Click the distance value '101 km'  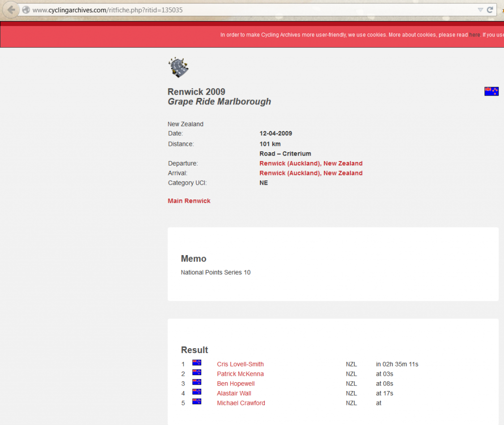270,144
